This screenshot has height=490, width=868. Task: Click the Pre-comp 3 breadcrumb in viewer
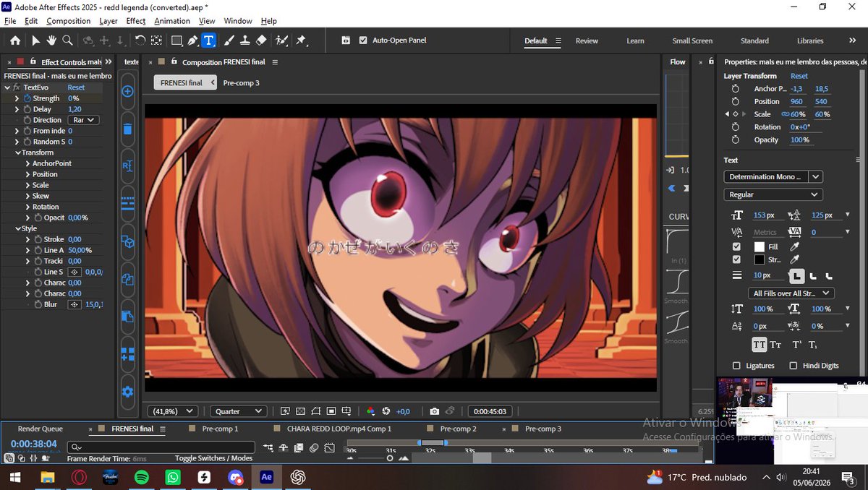click(x=241, y=82)
